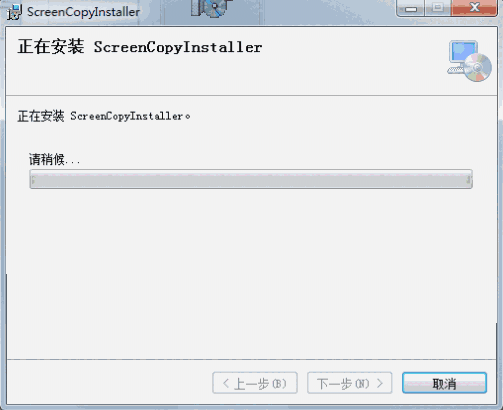The width and height of the screenshot is (503, 410).
Task: Click the smaller 正在安装 ScreenCopyInstaller。 status text
Action: pyautogui.click(x=104, y=116)
